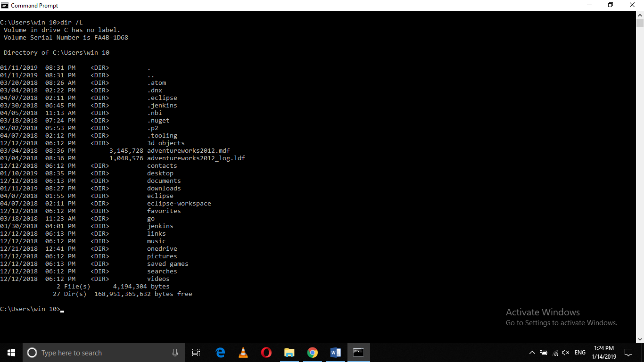
Task: Open Task View from the taskbar
Action: pos(196,353)
